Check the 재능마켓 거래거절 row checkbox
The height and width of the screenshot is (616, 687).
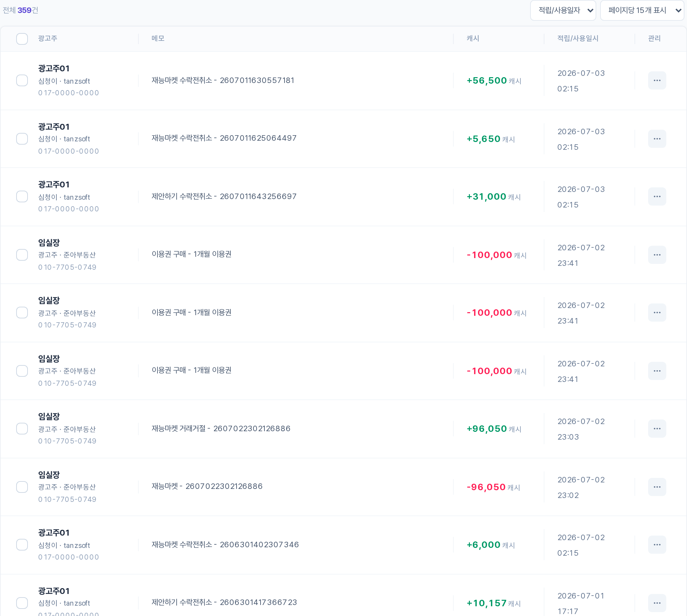[x=22, y=429]
